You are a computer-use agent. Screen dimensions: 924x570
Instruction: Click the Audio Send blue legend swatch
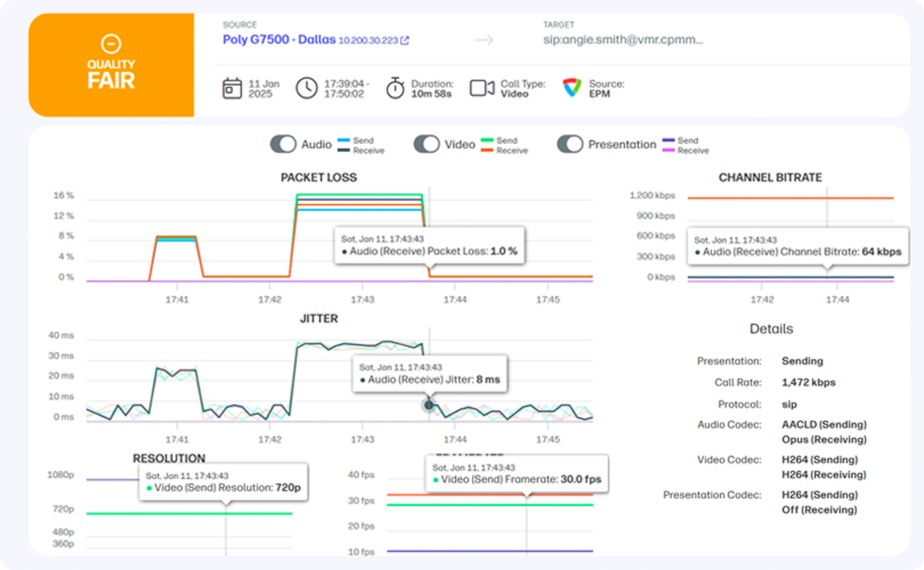point(343,140)
